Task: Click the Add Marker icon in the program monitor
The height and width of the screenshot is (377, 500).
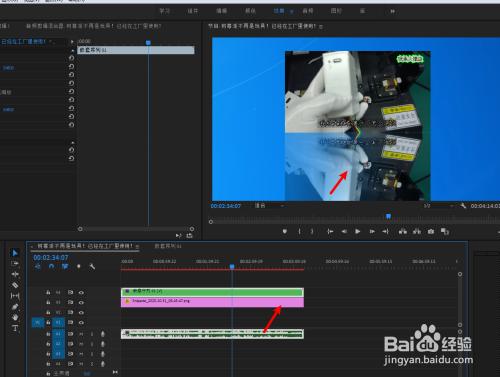Action: pyautogui.click(x=285, y=231)
